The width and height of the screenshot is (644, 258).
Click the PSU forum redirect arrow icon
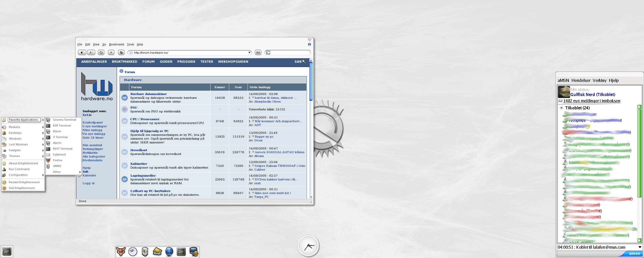coord(125,109)
